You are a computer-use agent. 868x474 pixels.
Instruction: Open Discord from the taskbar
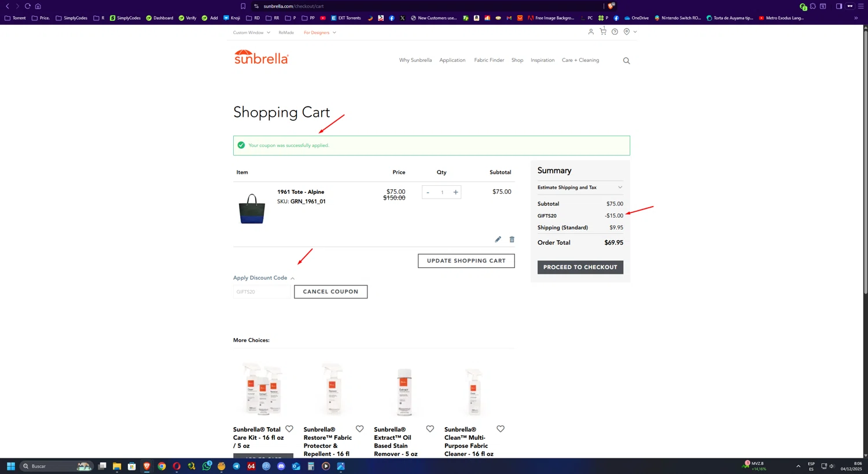pyautogui.click(x=281, y=466)
